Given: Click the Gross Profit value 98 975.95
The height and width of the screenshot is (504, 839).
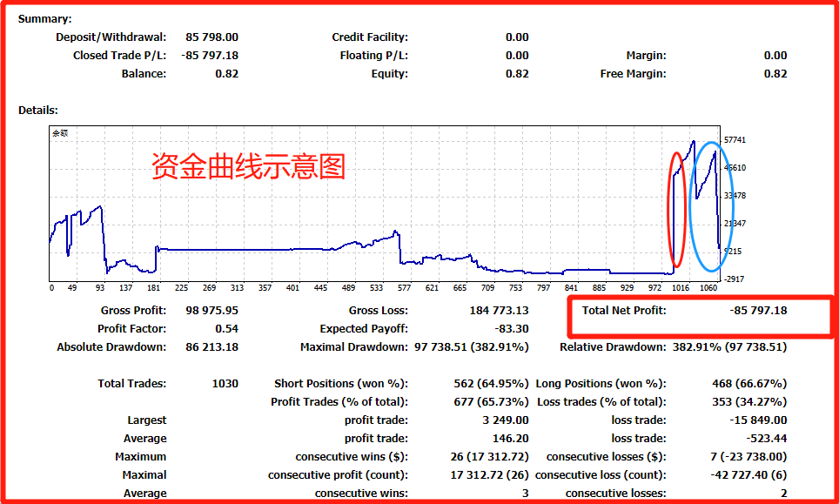Looking at the screenshot, I should point(211,310).
